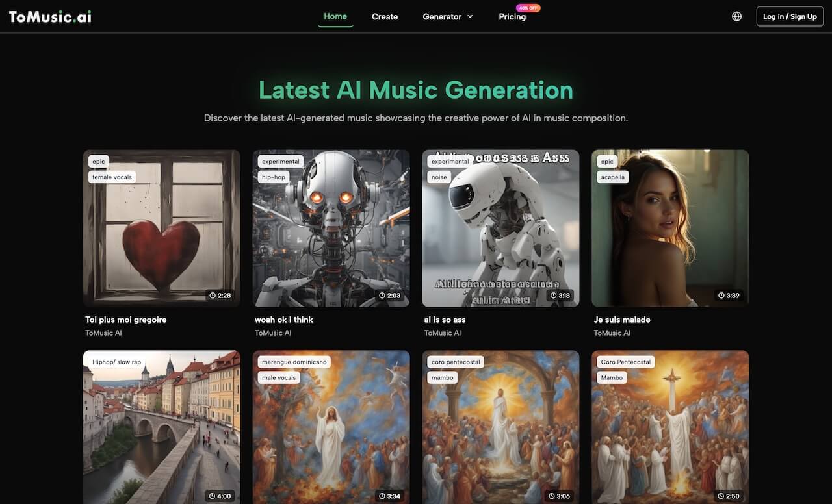The height and width of the screenshot is (504, 832).
Task: Open the track 'Toi plus moi gregoire'
Action: click(125, 319)
